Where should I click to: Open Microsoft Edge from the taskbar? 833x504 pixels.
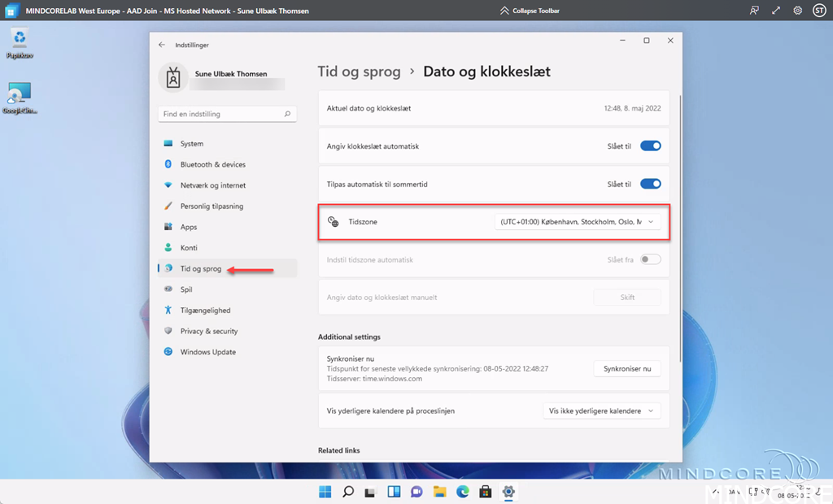click(x=463, y=491)
